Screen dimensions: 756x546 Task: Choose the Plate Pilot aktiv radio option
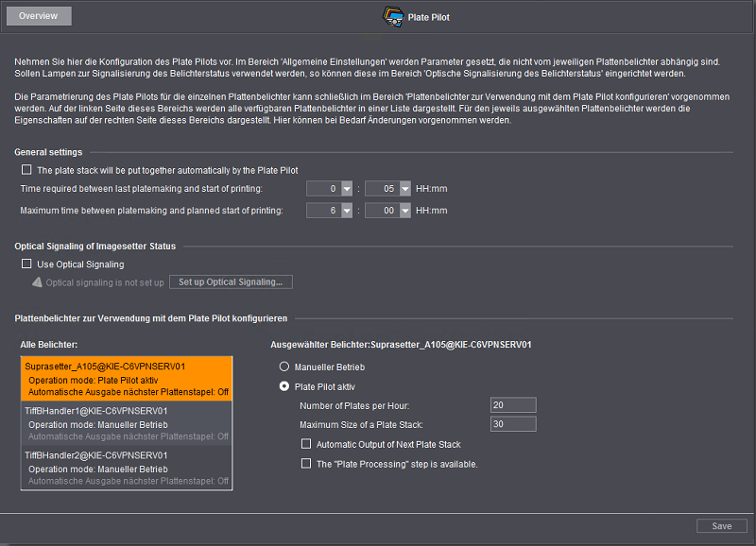click(282, 386)
